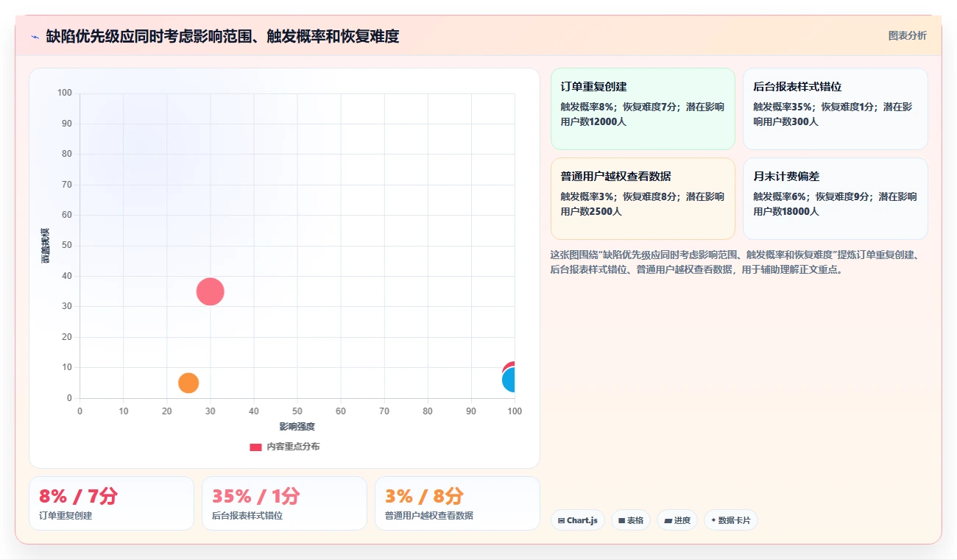Toggle the 内容重点分布 legend swatch
This screenshot has width=957, height=560.
pos(255,447)
